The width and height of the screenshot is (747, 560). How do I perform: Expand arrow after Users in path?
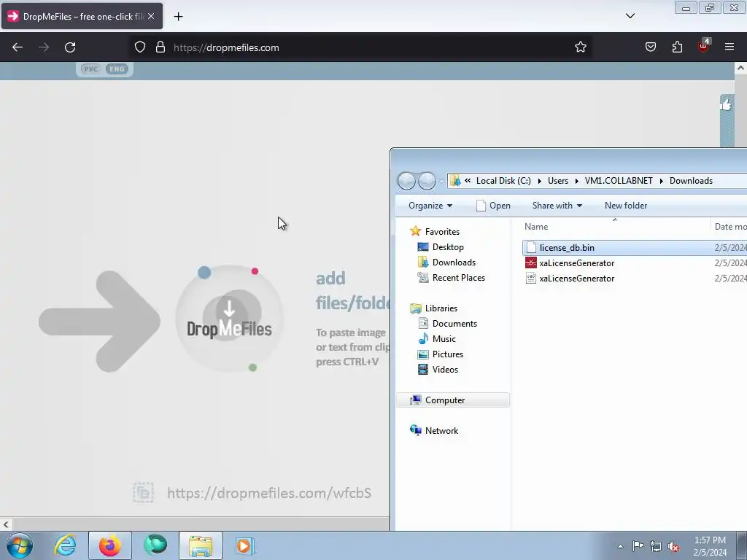[x=576, y=181]
